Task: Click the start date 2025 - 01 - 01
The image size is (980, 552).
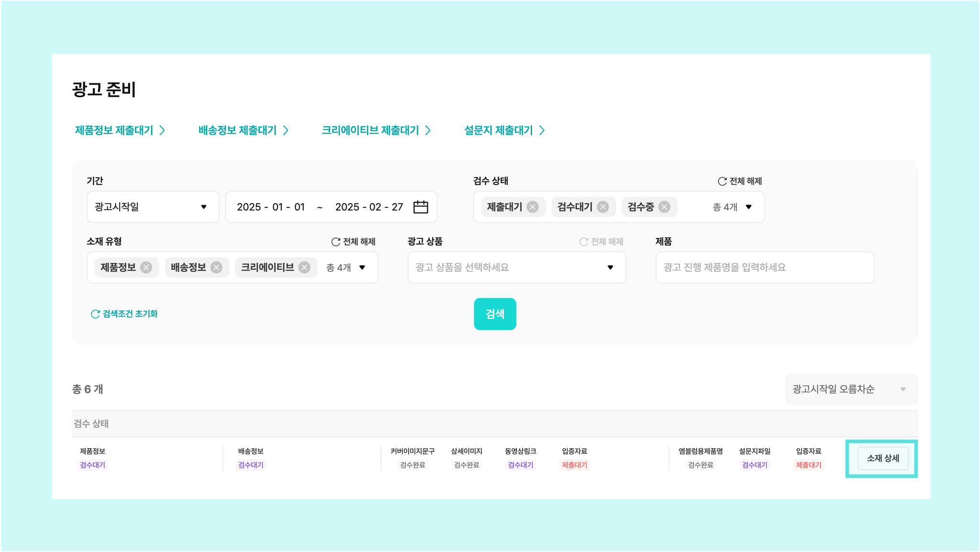Action: [271, 207]
